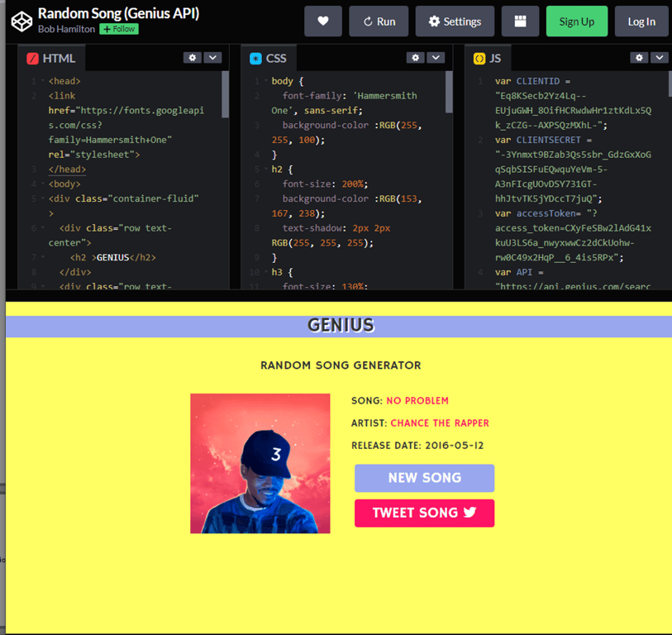Click the RANDOM SONG GENERATOR subtitle
The image size is (672, 635).
[x=341, y=365]
